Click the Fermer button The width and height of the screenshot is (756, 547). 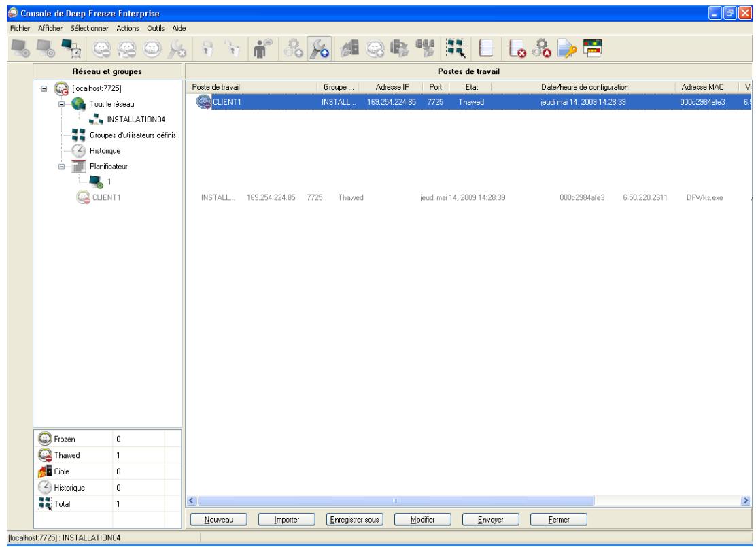point(558,520)
